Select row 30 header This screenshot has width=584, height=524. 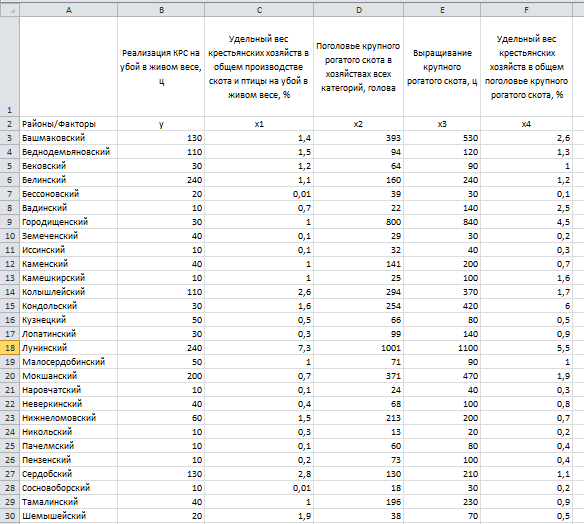click(x=10, y=516)
